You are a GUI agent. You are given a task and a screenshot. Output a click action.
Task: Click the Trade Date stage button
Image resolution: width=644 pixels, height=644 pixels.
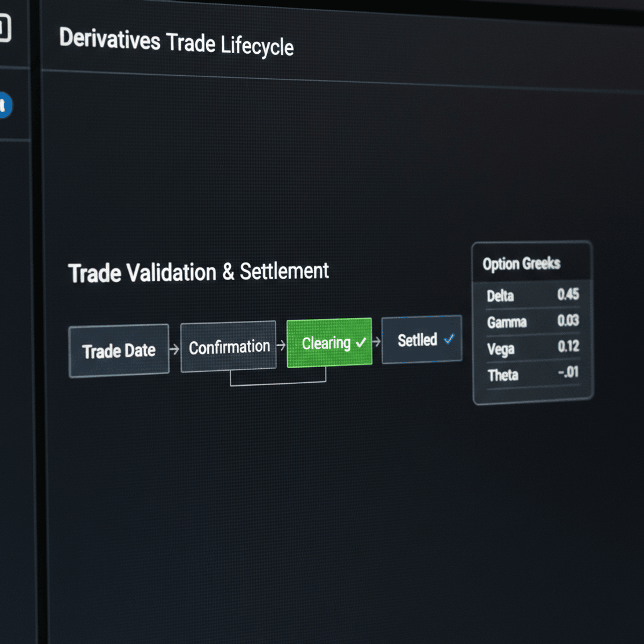click(x=119, y=350)
